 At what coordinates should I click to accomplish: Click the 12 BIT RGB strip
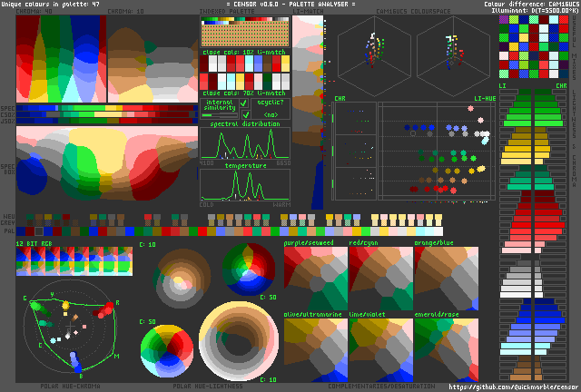(74, 261)
